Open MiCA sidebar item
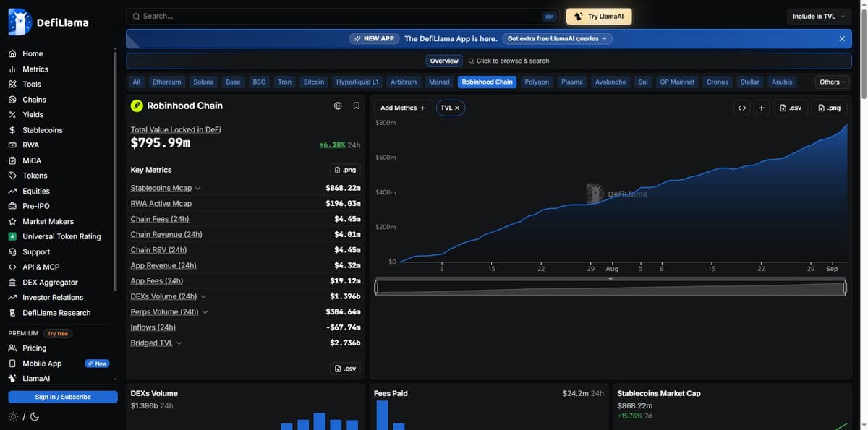 [31, 160]
